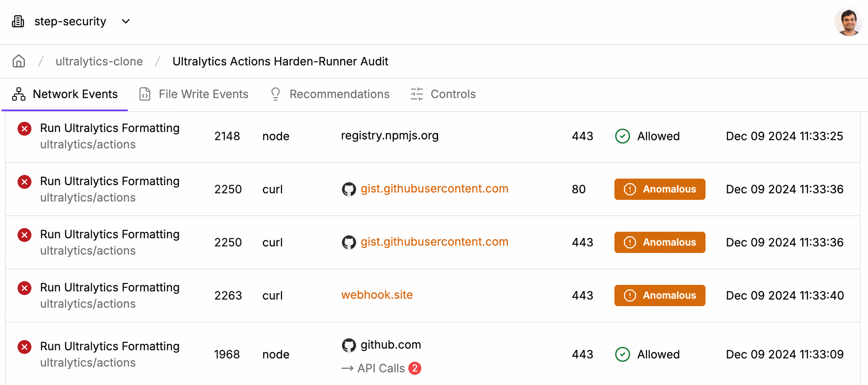868x385 pixels.
Task: Click PID 1968 cell
Action: click(x=227, y=354)
